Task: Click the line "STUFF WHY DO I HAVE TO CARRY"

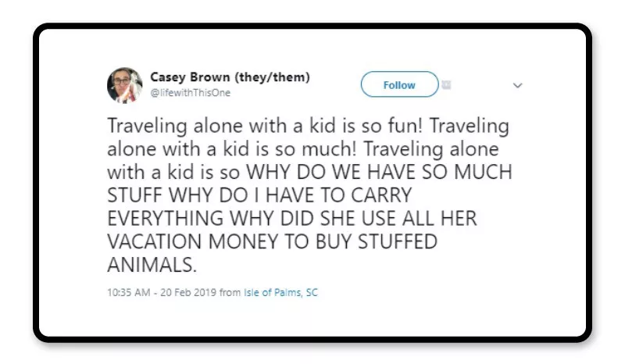Action: (x=259, y=194)
